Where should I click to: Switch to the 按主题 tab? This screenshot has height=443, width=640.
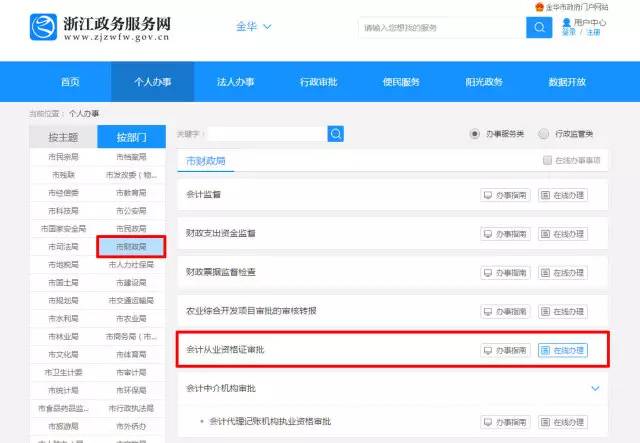(x=63, y=137)
